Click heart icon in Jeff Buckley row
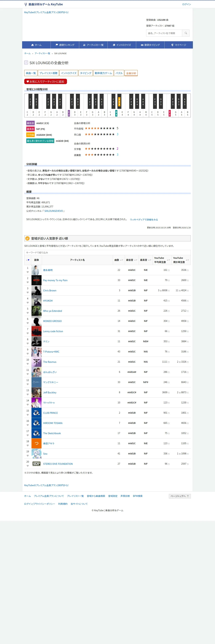 point(27,395)
